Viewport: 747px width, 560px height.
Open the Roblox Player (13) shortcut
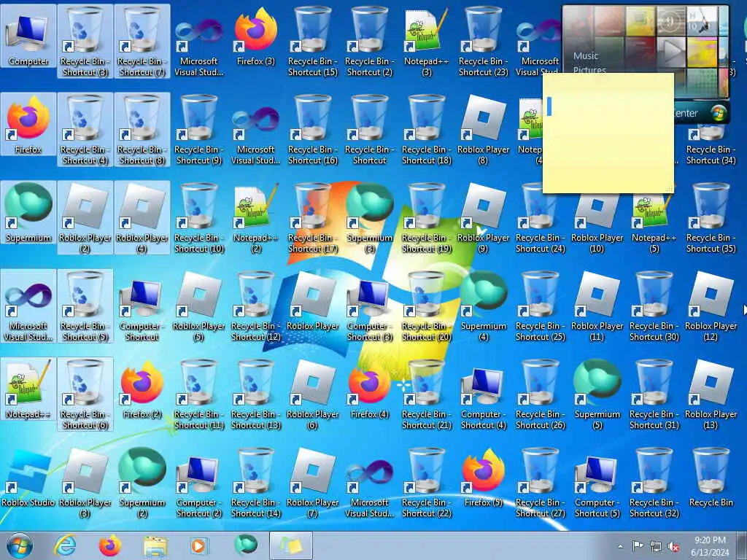click(x=711, y=394)
